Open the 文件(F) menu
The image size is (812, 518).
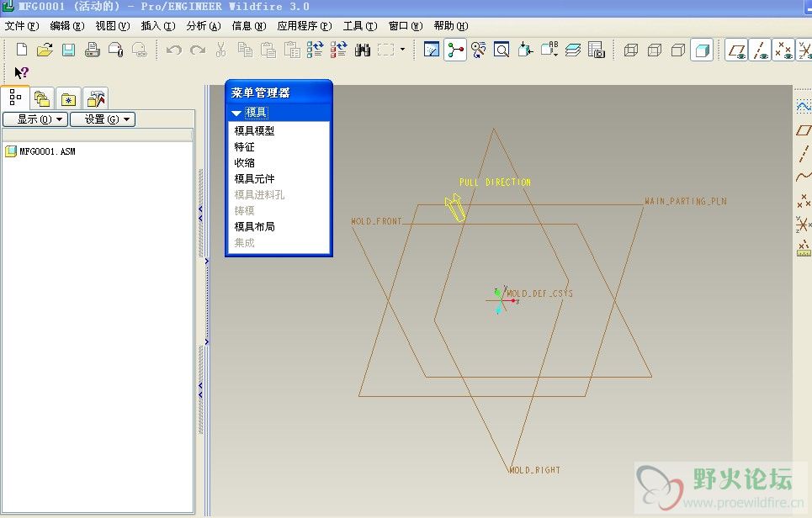point(22,26)
